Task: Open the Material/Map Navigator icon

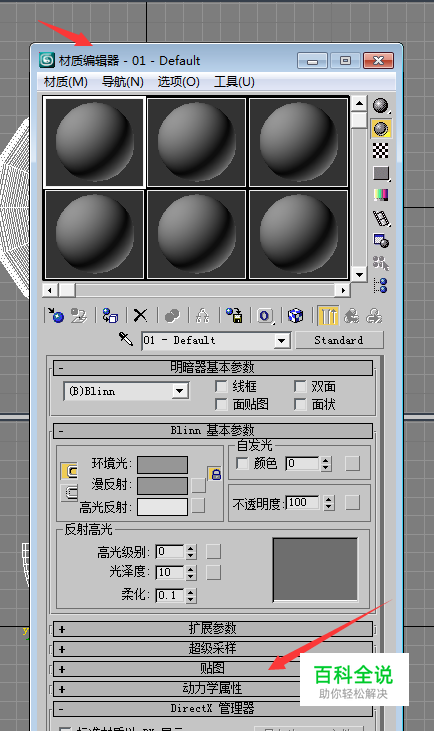Action: [381, 285]
